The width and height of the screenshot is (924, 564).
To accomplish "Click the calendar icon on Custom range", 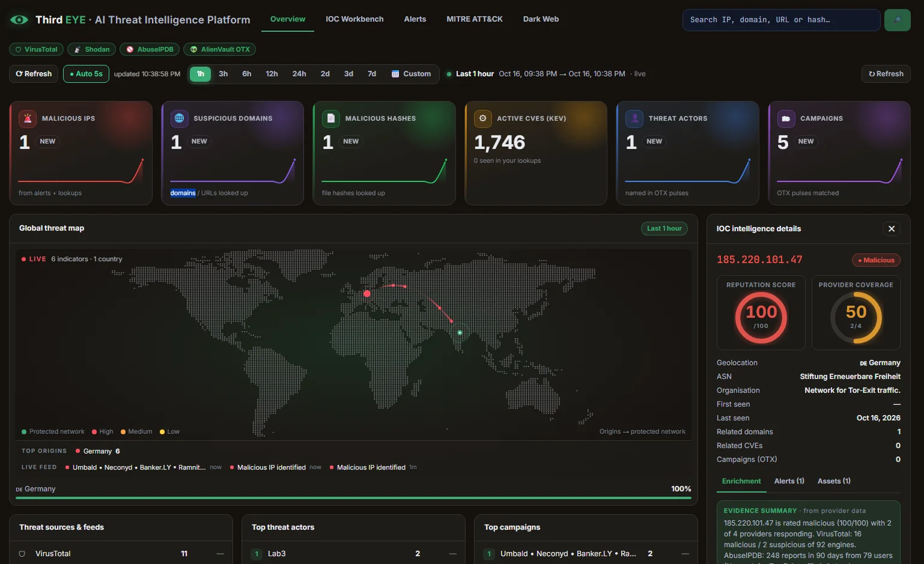I will (395, 74).
